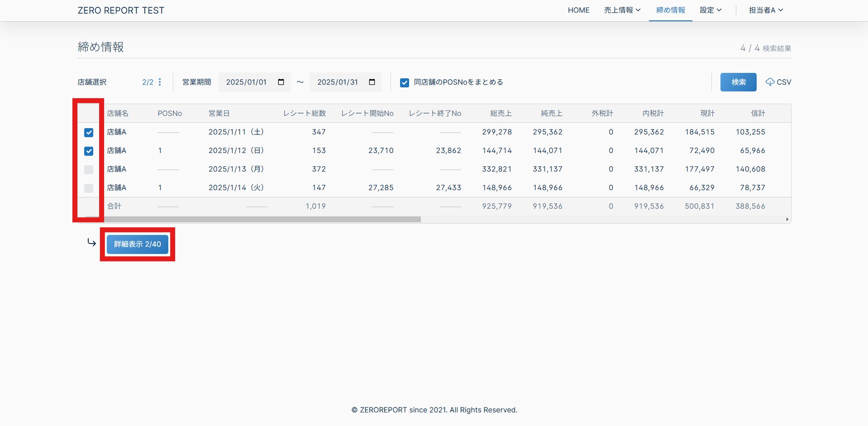
Task: Download CSV via cloud icon
Action: tap(778, 82)
